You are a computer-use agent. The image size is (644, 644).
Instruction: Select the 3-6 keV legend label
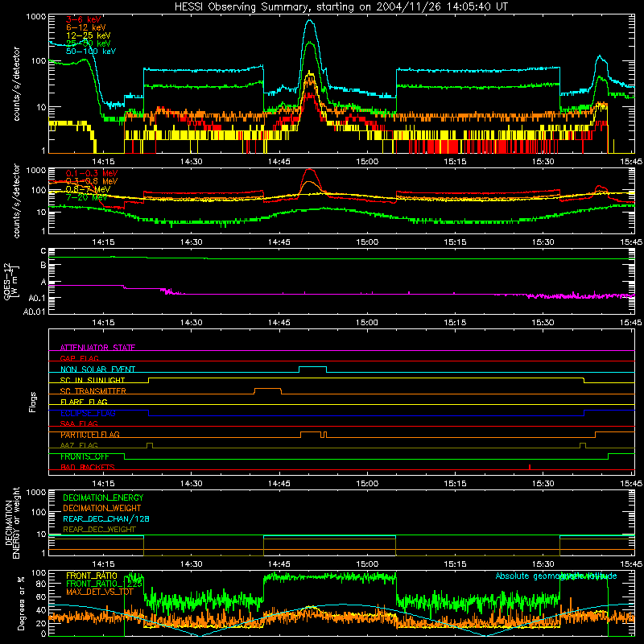click(83, 19)
